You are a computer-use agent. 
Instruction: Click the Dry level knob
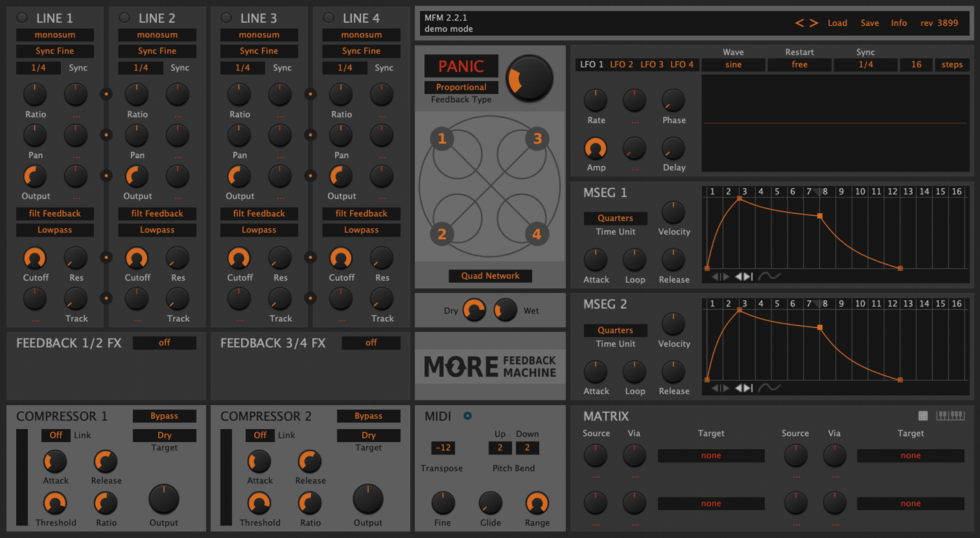475,310
